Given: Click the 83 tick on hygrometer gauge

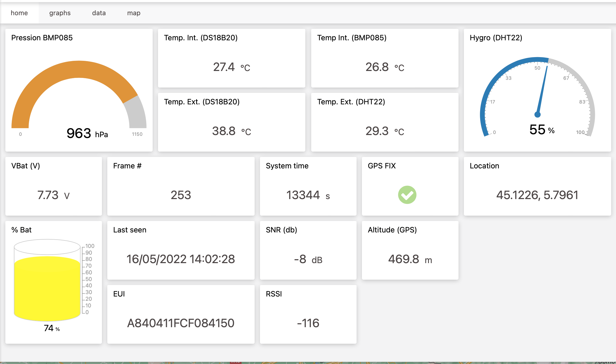Looking at the screenshot, I should tap(582, 102).
